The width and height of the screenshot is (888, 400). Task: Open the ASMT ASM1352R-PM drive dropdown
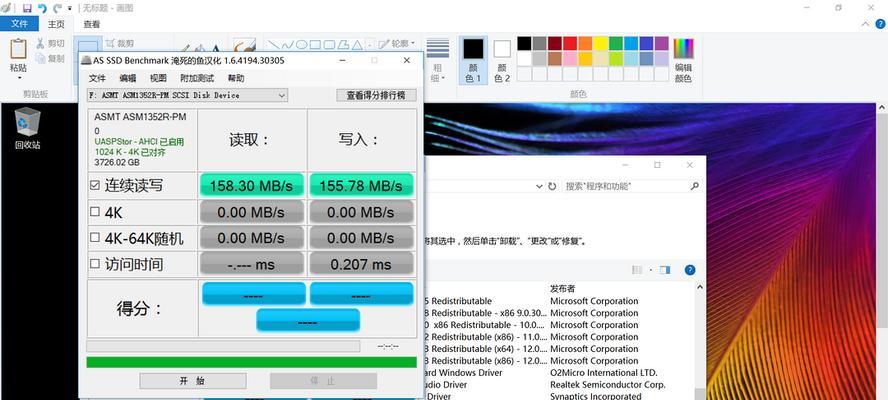coord(187,95)
